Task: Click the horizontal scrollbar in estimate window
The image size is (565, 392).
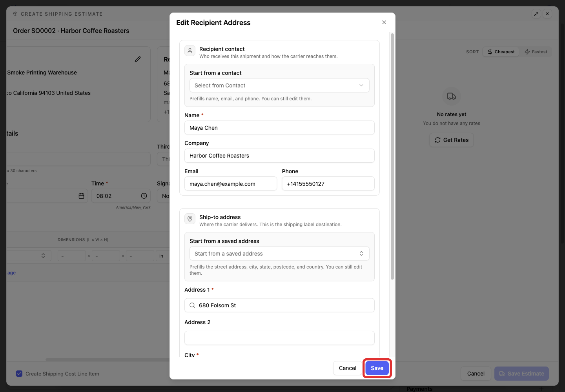Action: tap(108, 359)
